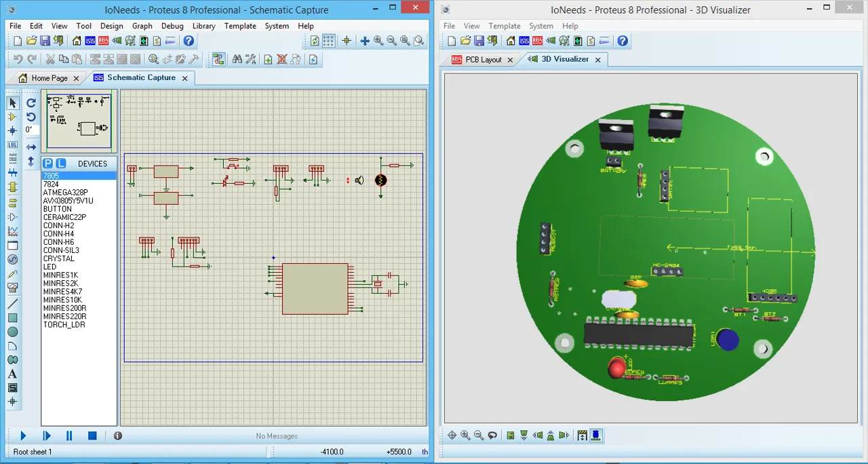The image size is (868, 464).
Task: Activate the Voltage Probe tool
Action: 12,273
